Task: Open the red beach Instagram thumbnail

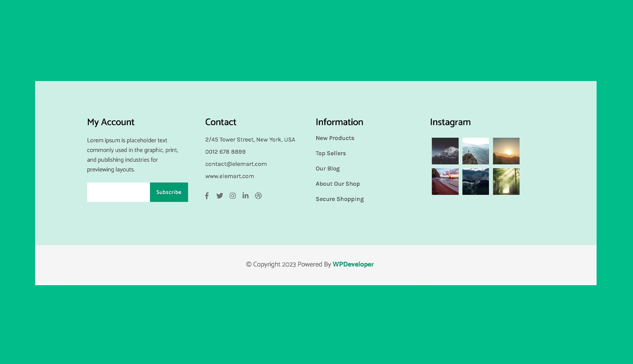Action: 445,181
